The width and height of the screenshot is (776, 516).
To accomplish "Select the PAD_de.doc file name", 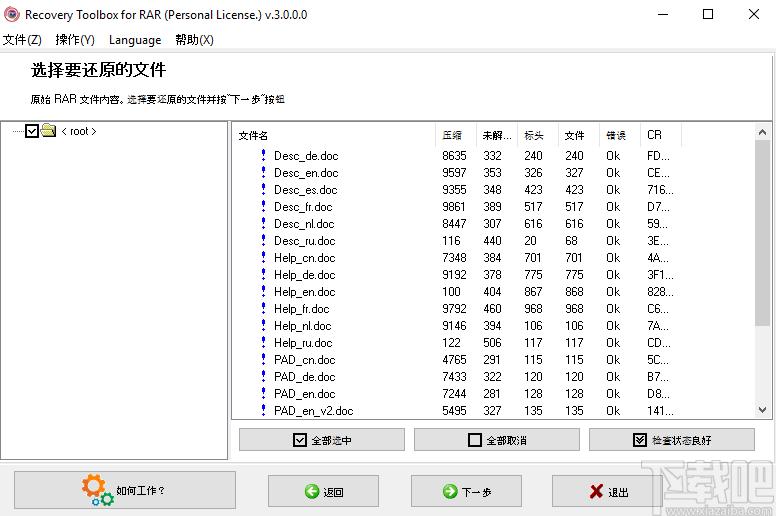I will click(x=304, y=376).
